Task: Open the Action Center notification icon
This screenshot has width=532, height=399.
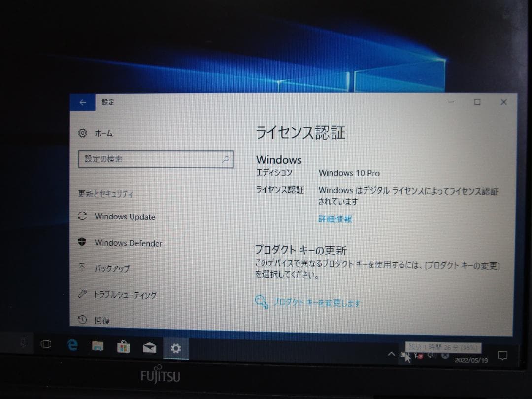Action: (502, 356)
